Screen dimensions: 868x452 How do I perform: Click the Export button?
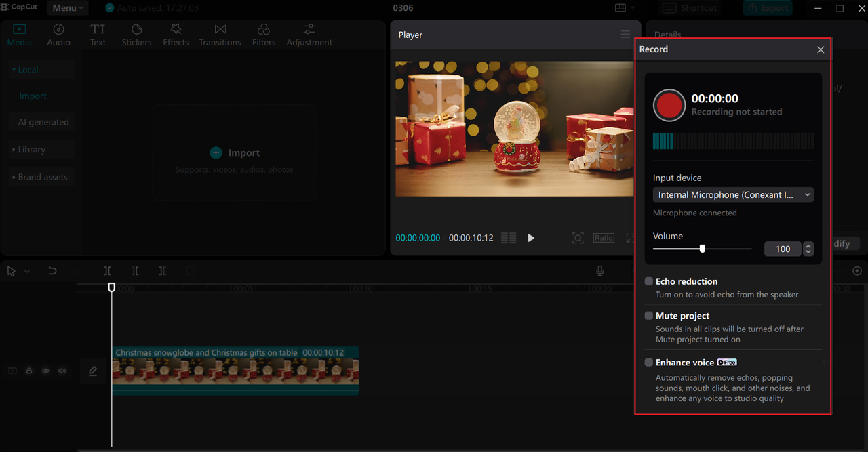[768, 8]
